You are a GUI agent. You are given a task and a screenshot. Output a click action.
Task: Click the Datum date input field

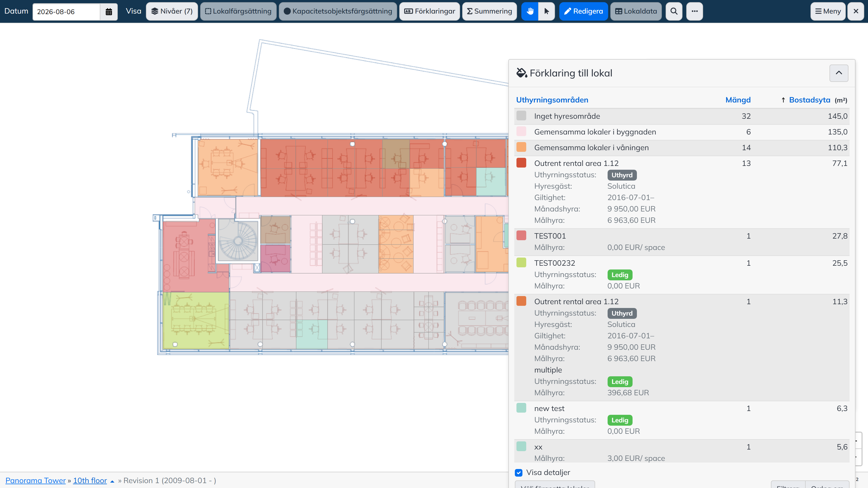tap(66, 11)
